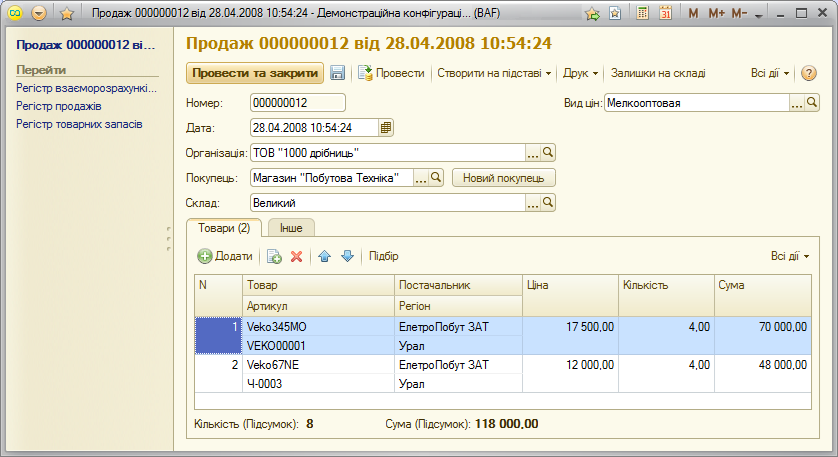Click the Кількість column header
The height and width of the screenshot is (457, 838).
pos(666,295)
